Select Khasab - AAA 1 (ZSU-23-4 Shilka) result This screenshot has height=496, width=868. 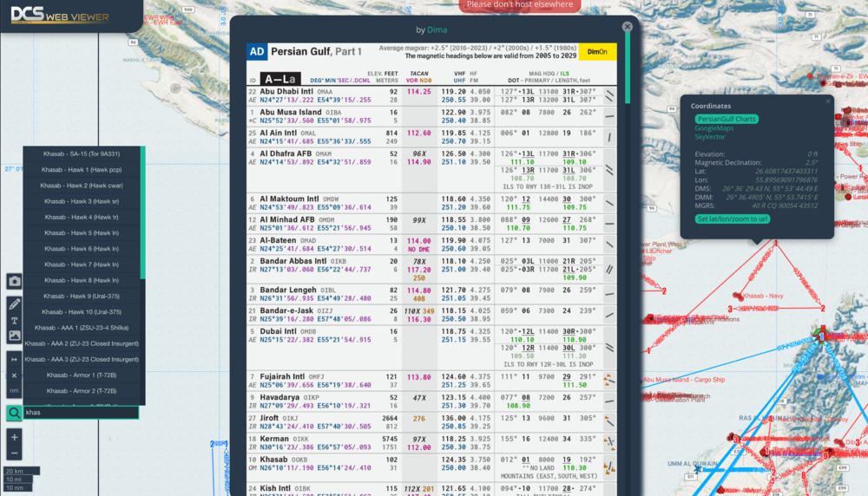pos(82,328)
